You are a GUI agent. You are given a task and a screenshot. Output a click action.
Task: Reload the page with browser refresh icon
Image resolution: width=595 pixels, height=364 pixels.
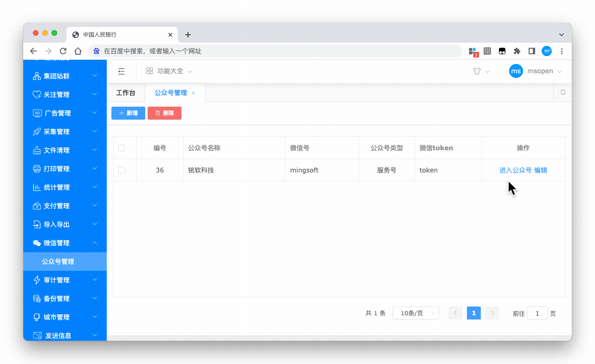[x=63, y=51]
